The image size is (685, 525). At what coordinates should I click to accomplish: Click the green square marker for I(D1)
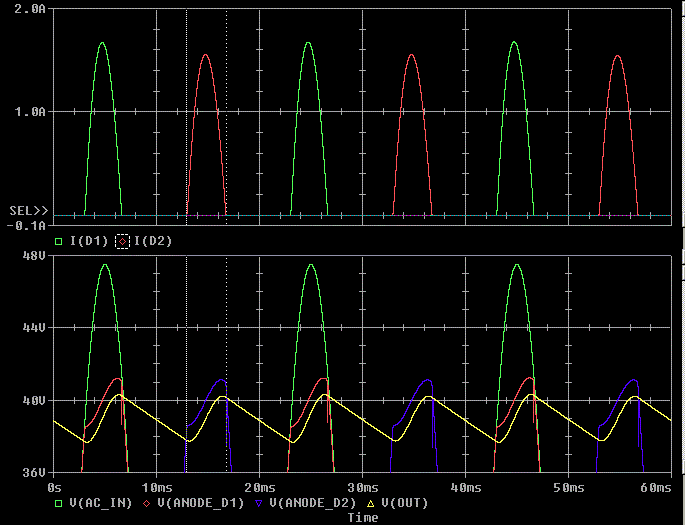pyautogui.click(x=59, y=241)
